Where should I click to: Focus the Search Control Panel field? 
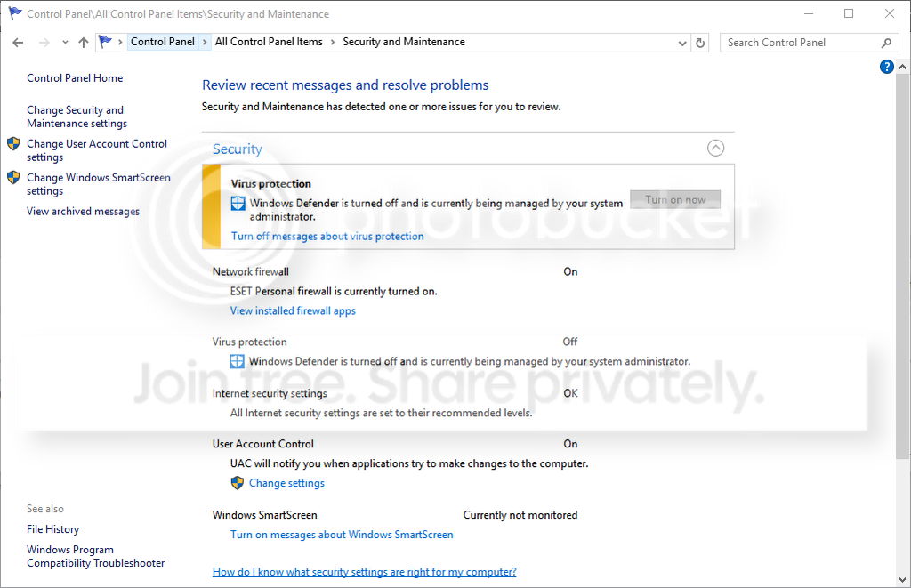coord(802,43)
